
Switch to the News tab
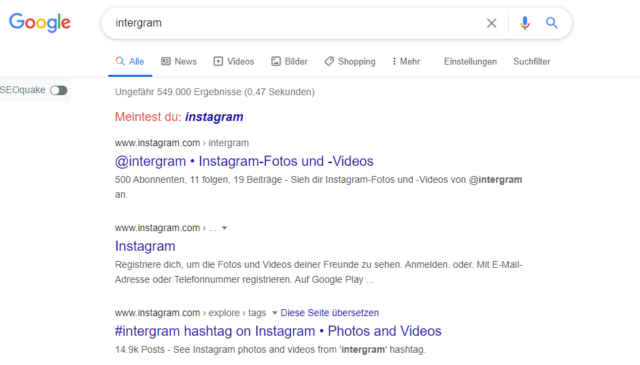tap(179, 62)
